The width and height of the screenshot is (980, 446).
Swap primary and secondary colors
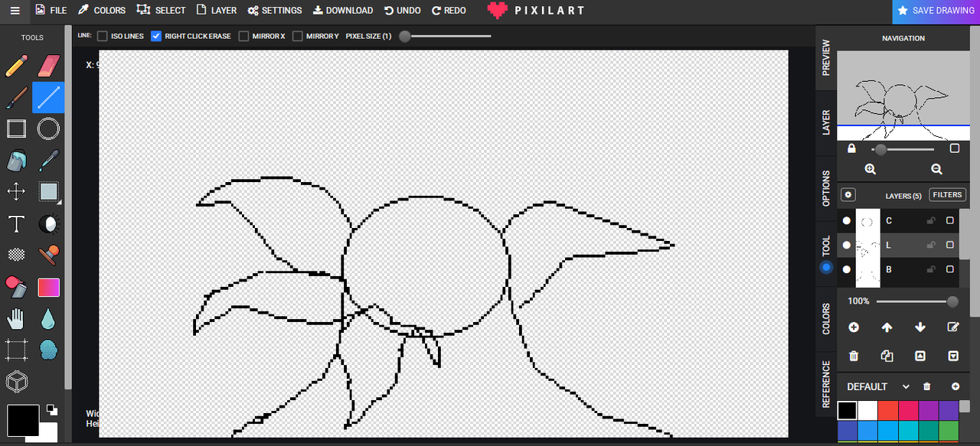[51, 409]
